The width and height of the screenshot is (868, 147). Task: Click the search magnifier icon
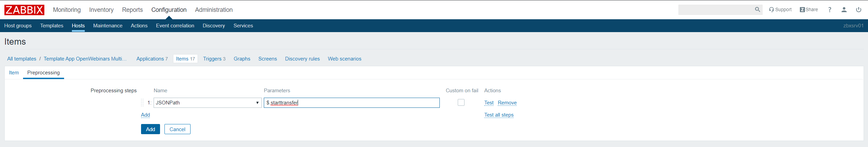pyautogui.click(x=757, y=10)
